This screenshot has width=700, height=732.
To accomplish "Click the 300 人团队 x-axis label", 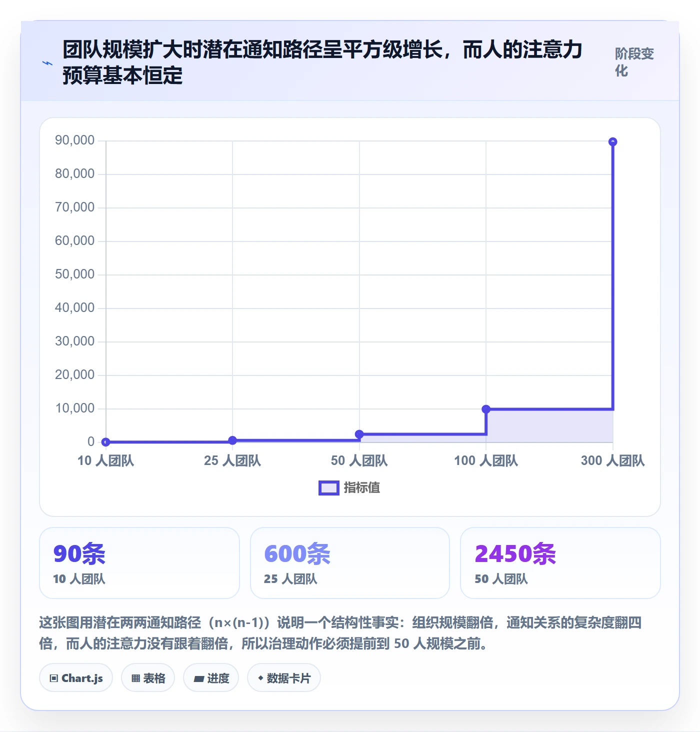I will (x=613, y=460).
